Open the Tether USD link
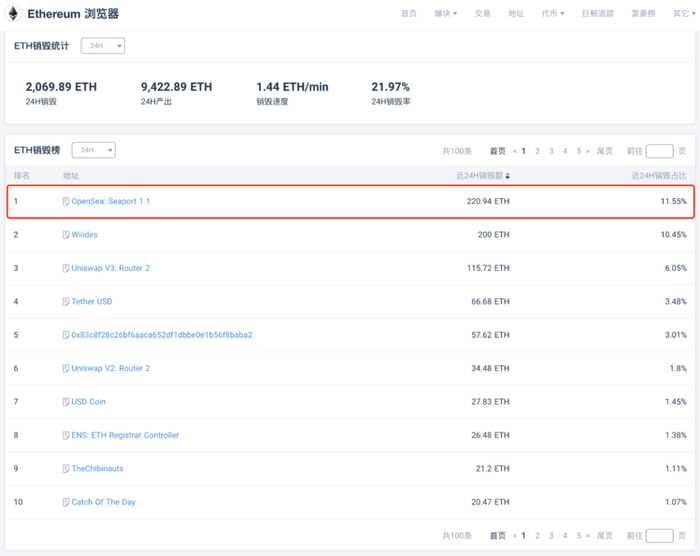This screenshot has width=700, height=556. [x=92, y=302]
